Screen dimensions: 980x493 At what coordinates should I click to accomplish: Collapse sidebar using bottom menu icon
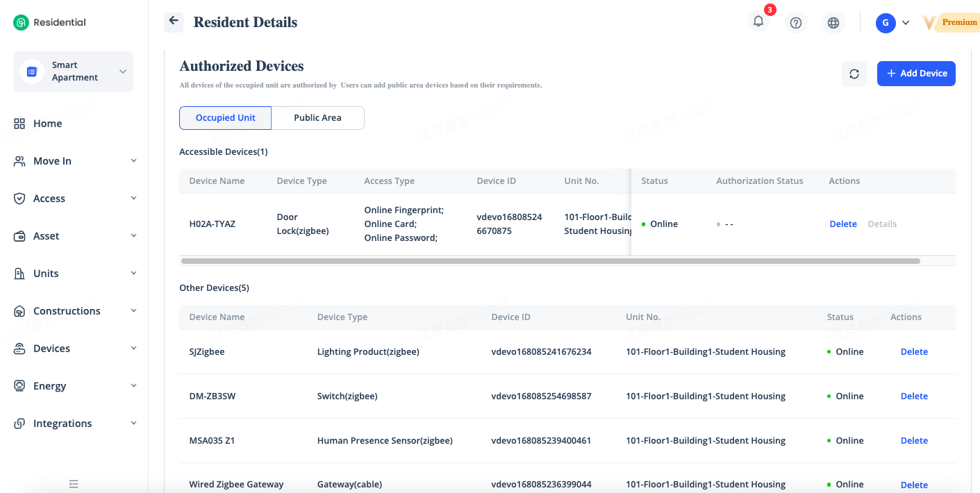click(74, 484)
